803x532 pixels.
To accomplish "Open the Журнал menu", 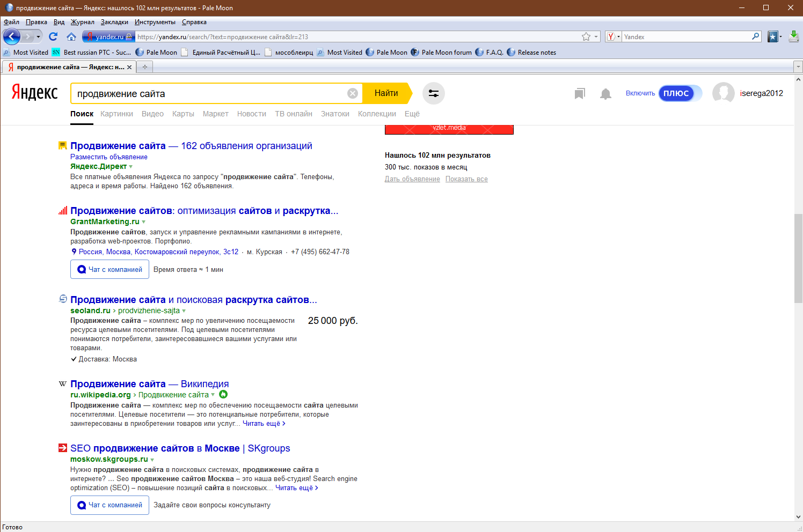I will coord(83,22).
